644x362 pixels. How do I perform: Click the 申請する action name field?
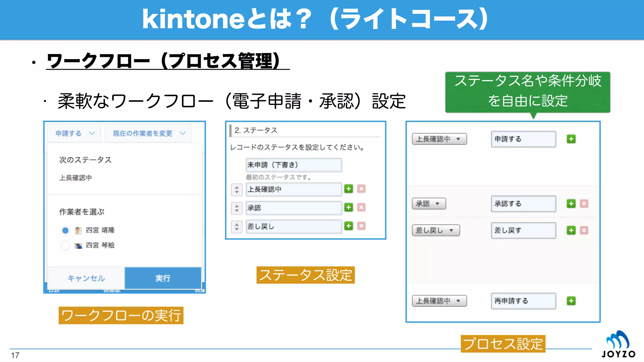pyautogui.click(x=524, y=139)
